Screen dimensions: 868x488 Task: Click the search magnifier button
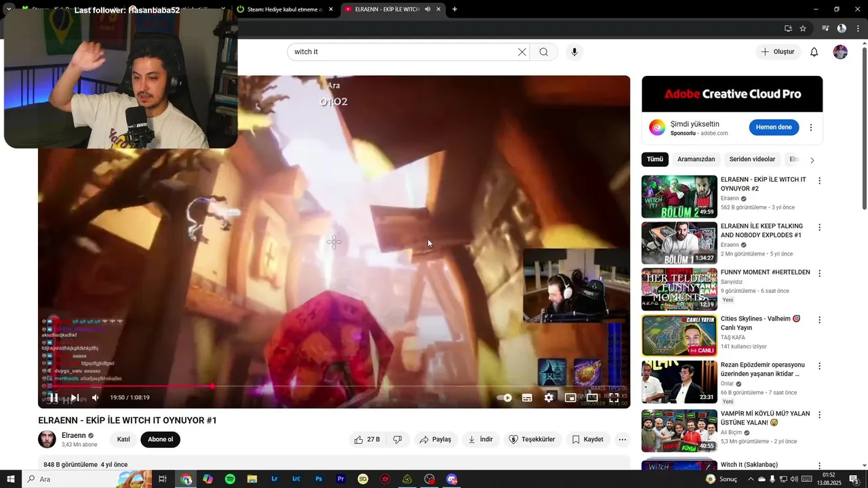544,52
